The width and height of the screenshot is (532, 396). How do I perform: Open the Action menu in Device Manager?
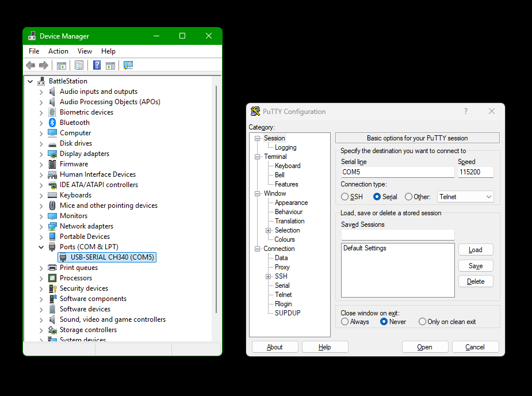58,51
